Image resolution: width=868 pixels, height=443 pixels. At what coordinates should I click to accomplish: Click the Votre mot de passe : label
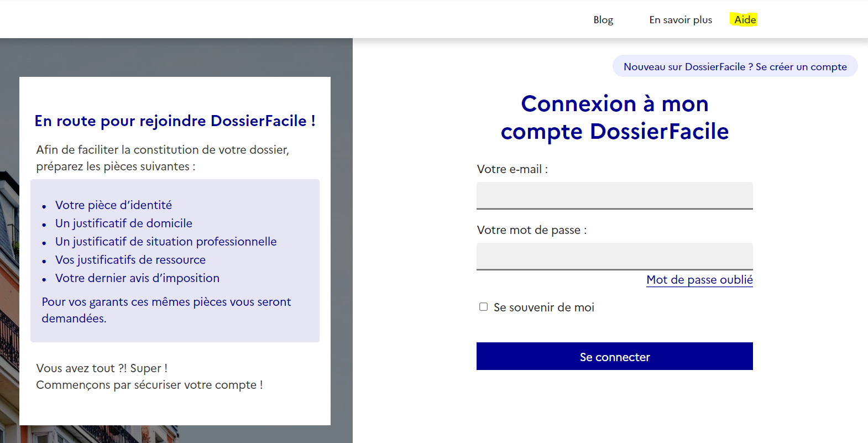(532, 230)
